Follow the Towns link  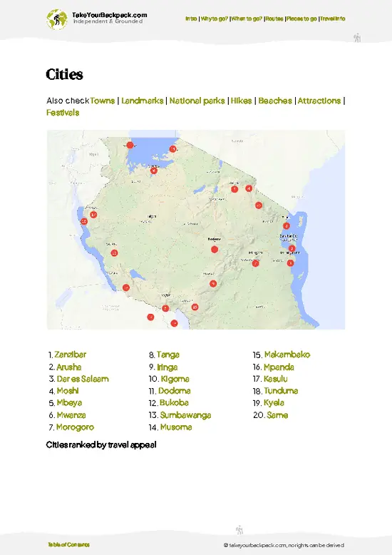coord(102,101)
